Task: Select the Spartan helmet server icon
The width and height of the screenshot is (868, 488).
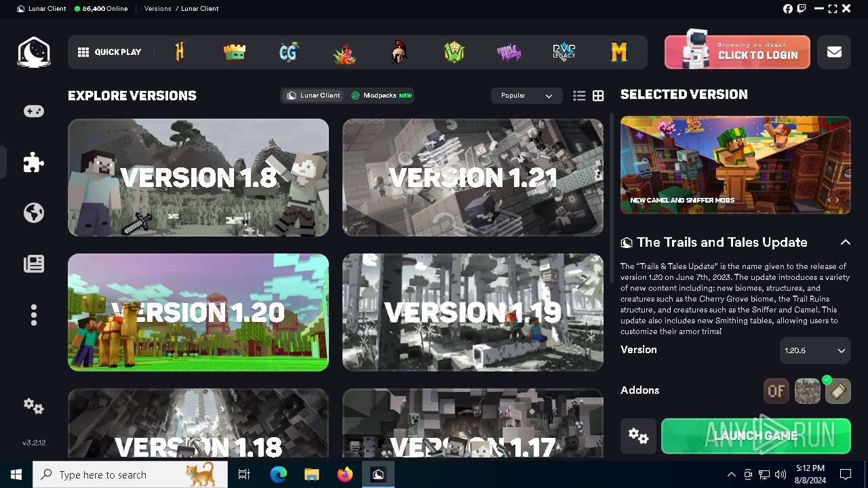Action: point(399,52)
